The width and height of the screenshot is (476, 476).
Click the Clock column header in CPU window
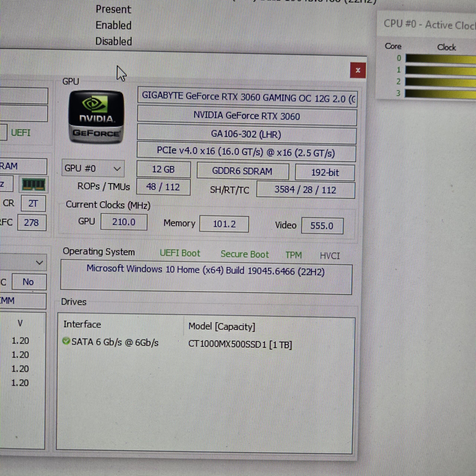[446, 47]
